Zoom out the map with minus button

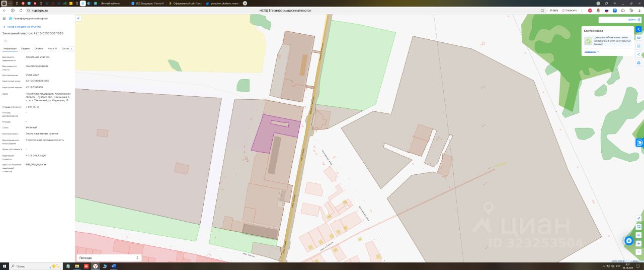(638, 251)
